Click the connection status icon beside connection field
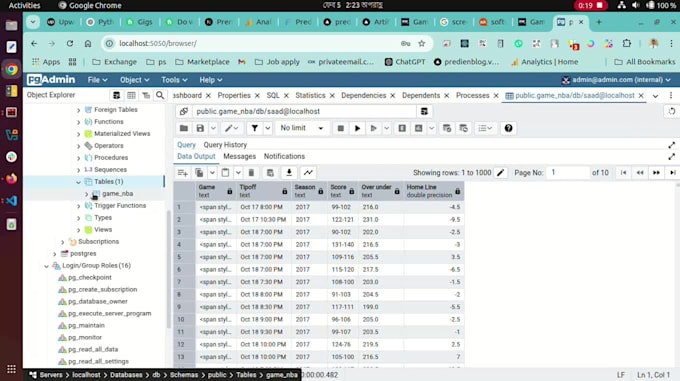680x381 pixels. tap(183, 112)
